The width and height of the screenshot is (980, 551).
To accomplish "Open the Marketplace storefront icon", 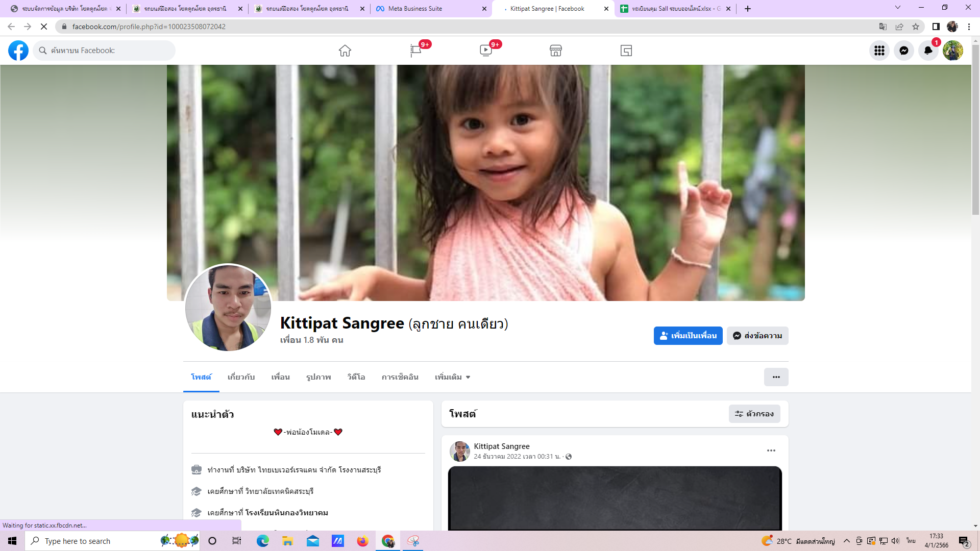I will (x=556, y=51).
